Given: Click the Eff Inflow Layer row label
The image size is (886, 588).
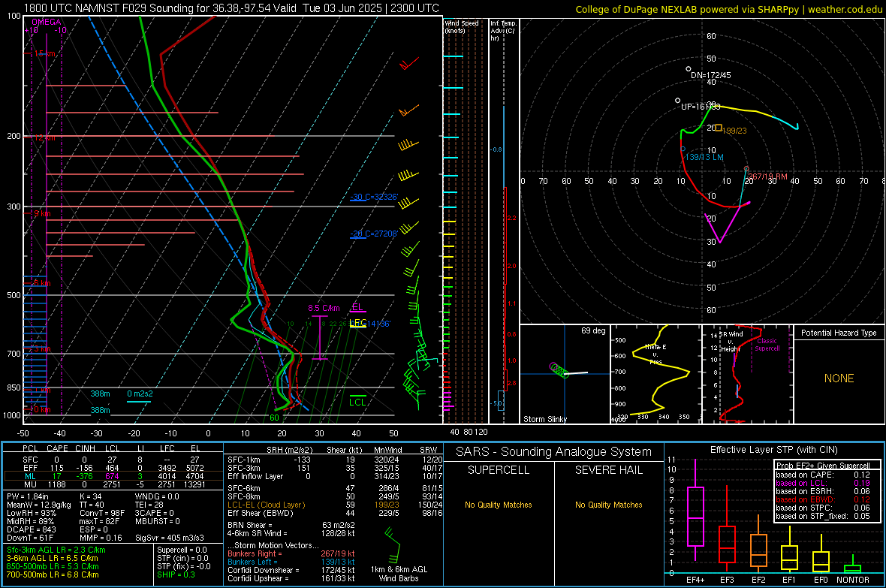Looking at the screenshot, I should click(x=255, y=476).
